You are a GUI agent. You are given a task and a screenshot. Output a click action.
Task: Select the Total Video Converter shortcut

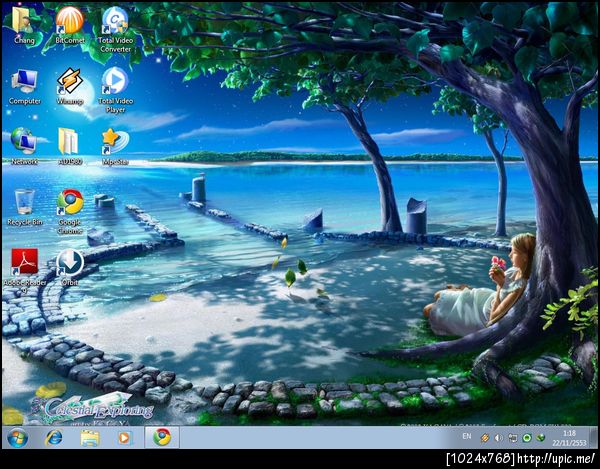[115, 29]
